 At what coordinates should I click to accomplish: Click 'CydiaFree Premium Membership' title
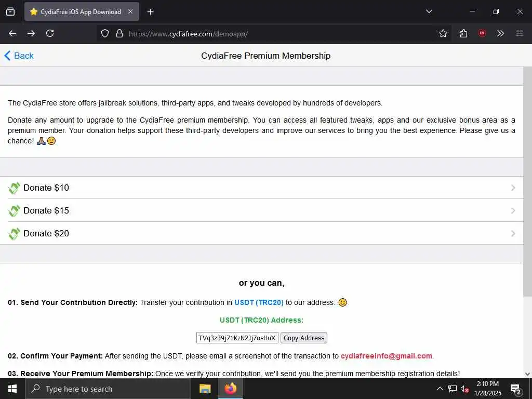tap(265, 56)
